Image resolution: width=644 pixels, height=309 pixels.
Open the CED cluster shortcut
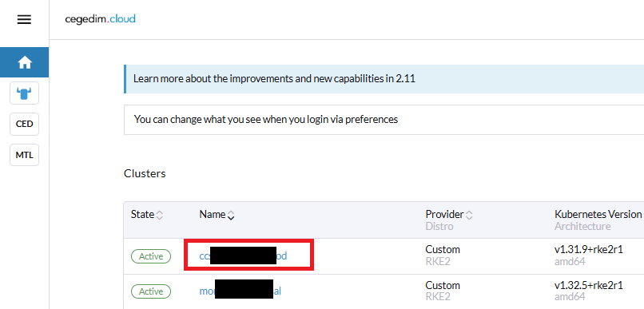tap(24, 124)
